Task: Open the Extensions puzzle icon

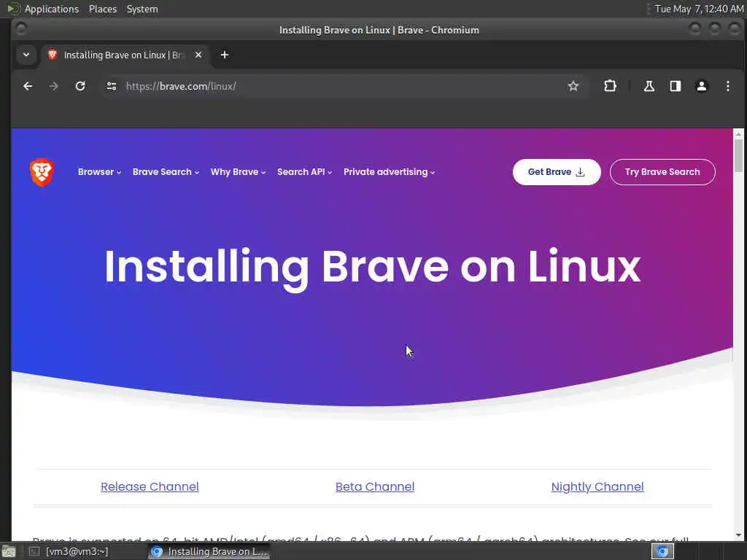Action: pos(610,86)
